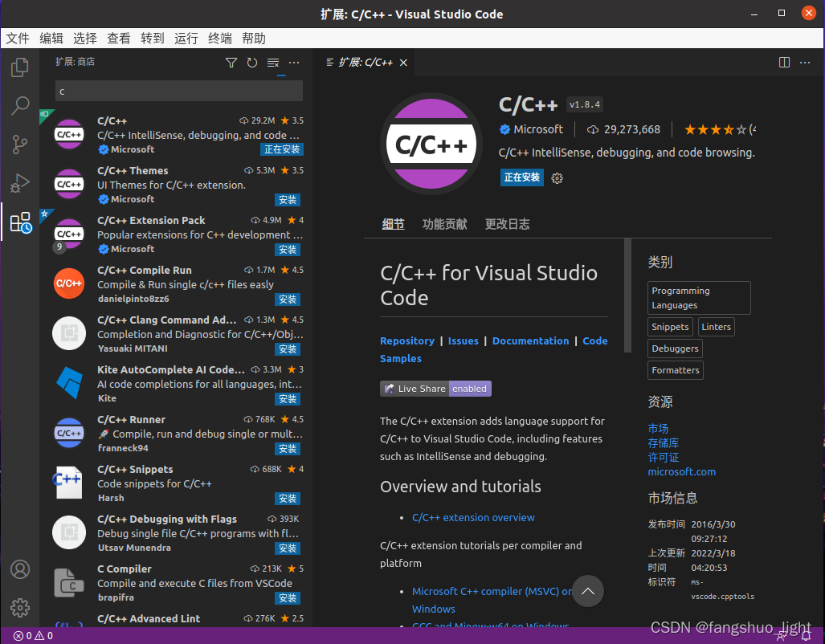
Task: Refresh the extensions list
Action: 251,62
